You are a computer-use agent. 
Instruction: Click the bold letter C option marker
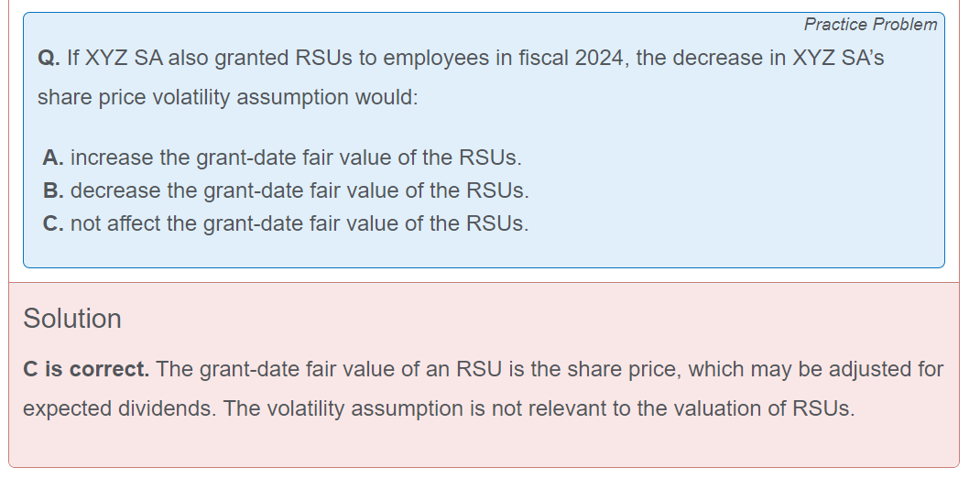click(x=53, y=223)
